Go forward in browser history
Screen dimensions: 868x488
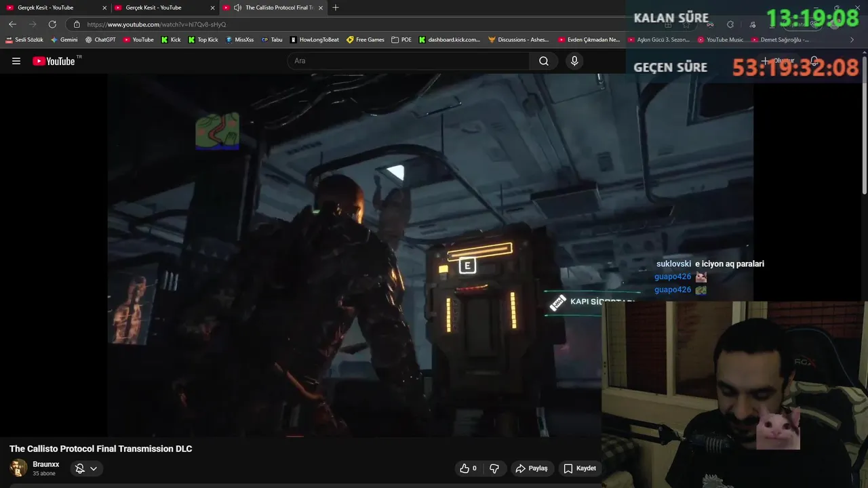click(32, 24)
